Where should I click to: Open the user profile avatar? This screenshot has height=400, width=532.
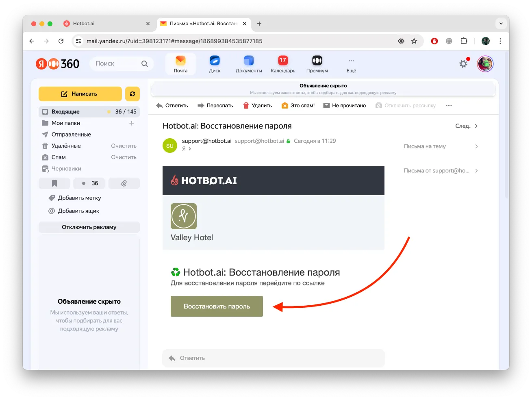coord(485,64)
